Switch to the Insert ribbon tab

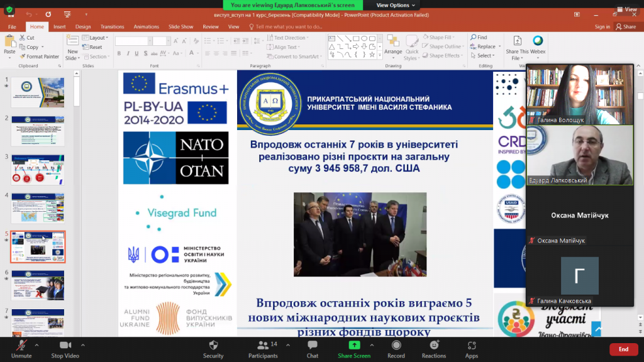60,27
